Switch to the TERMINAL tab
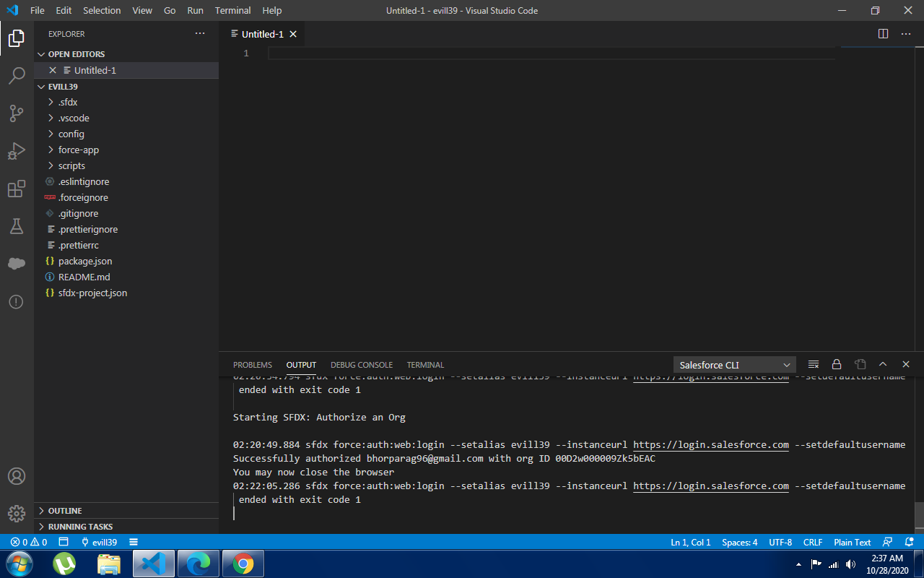Viewport: 924px width, 578px height. [425, 365]
